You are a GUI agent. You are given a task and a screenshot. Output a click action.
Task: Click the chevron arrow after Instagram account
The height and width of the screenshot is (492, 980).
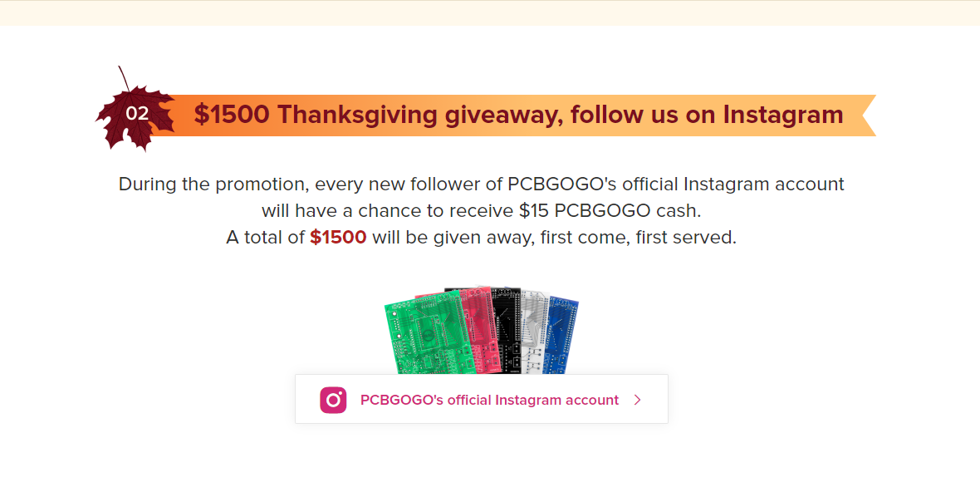[x=638, y=400]
